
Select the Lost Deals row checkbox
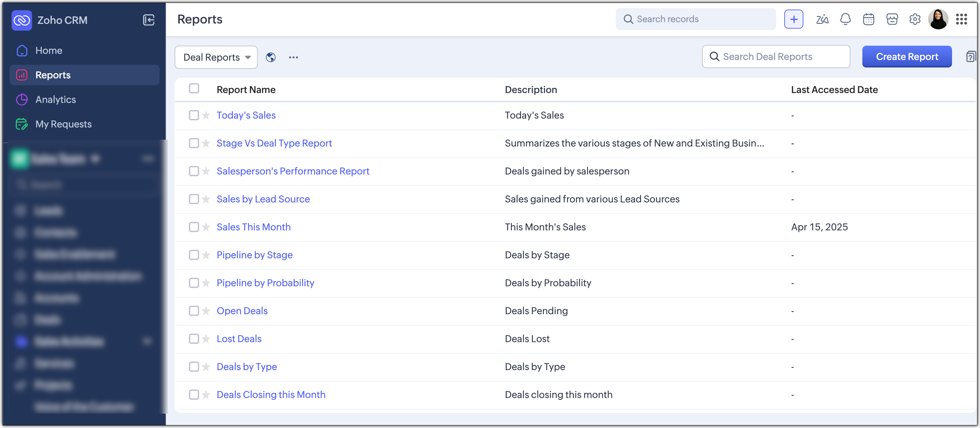pos(194,339)
